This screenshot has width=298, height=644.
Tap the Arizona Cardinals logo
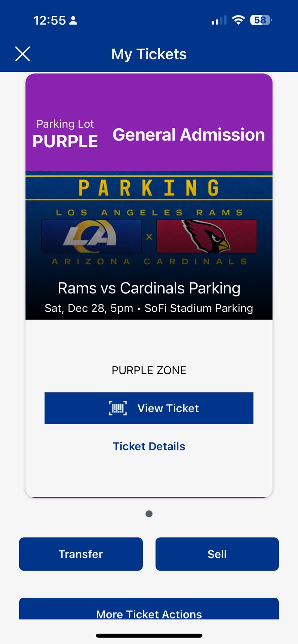(x=207, y=236)
